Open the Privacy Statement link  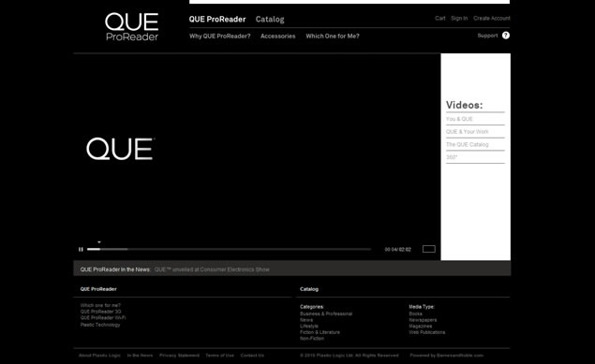[179, 356]
